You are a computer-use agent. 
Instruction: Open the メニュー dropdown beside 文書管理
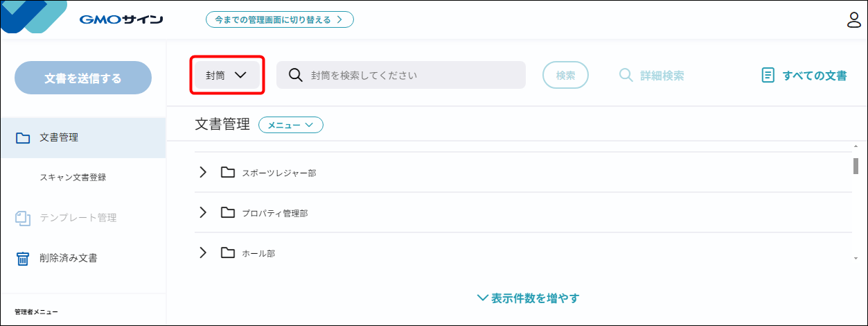click(x=291, y=125)
